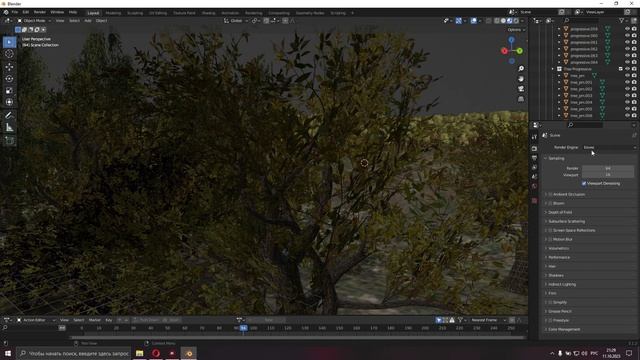The width and height of the screenshot is (640, 360).
Task: Open the timeline Marker menu
Action: (x=95, y=320)
